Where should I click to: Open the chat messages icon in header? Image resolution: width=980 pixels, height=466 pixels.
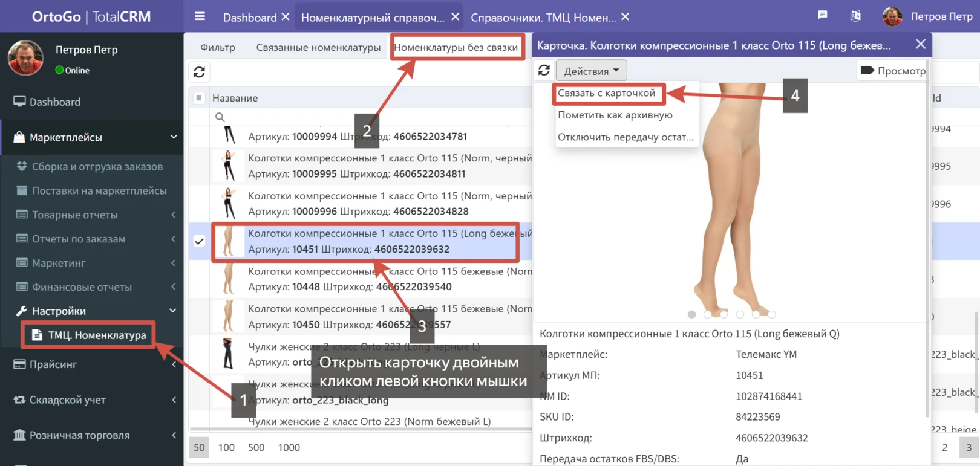click(822, 16)
